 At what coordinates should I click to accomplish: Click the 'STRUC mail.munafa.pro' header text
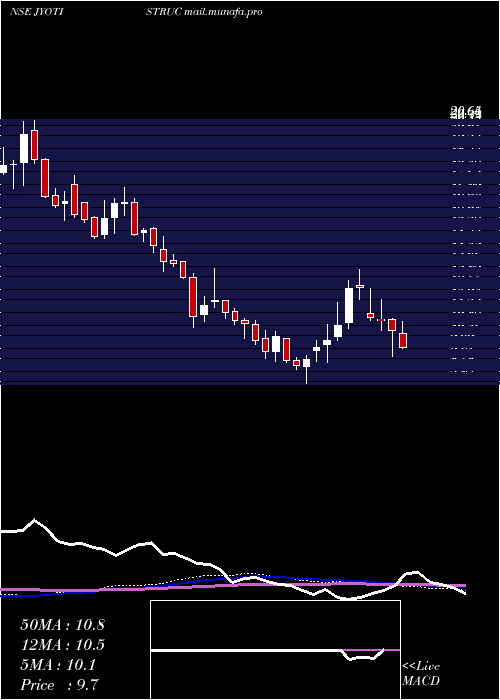(x=204, y=12)
